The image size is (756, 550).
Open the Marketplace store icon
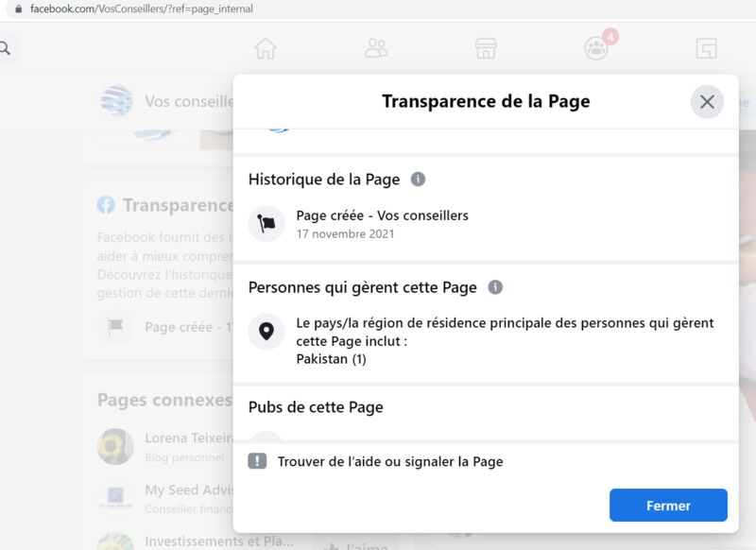(486, 48)
